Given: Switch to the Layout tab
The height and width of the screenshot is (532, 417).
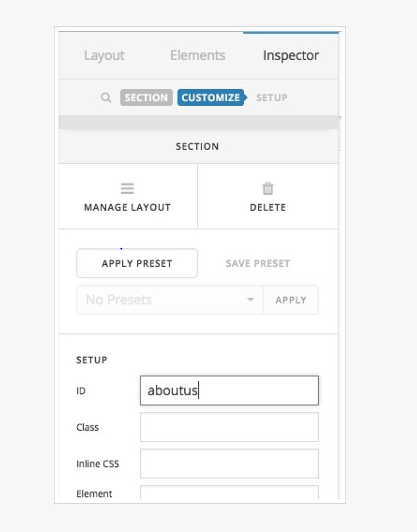Looking at the screenshot, I should point(104,55).
